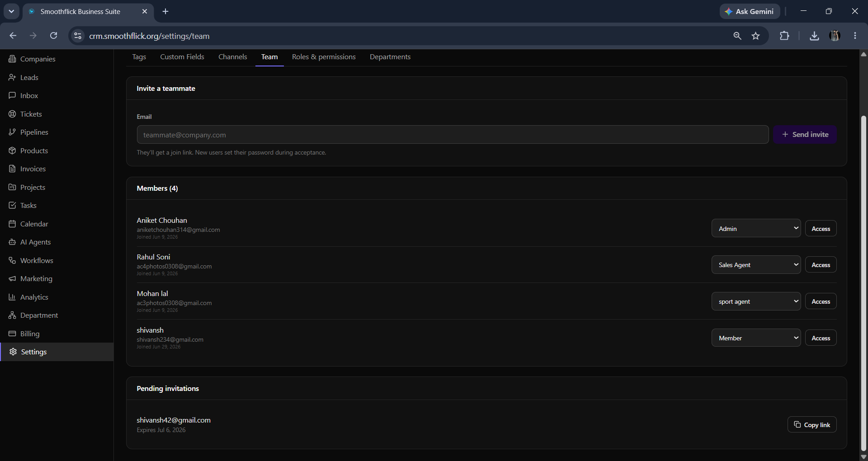Screen dimensions: 868x461
Task: Click the Billing card icon
Action: click(12, 334)
